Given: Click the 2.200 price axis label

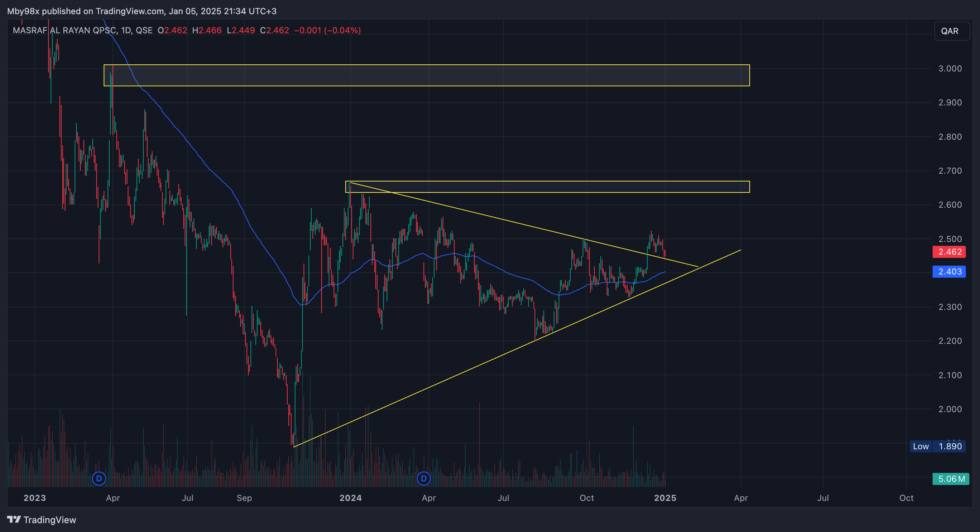Looking at the screenshot, I should pyautogui.click(x=950, y=341).
